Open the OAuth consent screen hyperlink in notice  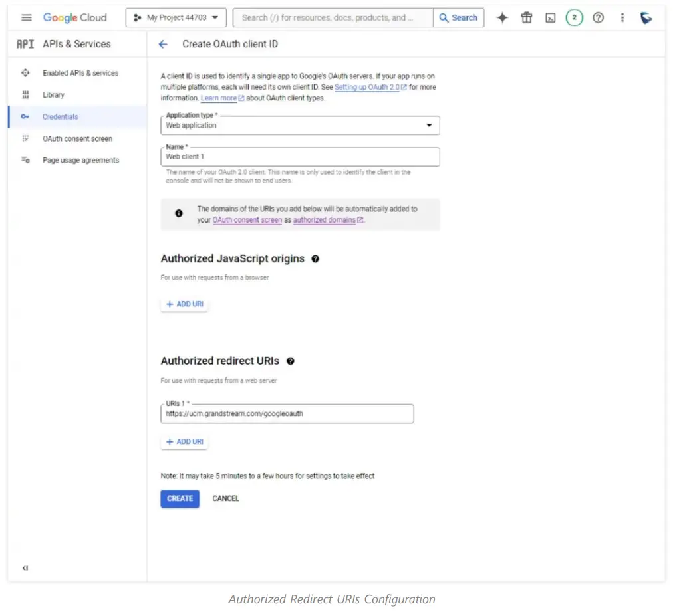(x=247, y=220)
